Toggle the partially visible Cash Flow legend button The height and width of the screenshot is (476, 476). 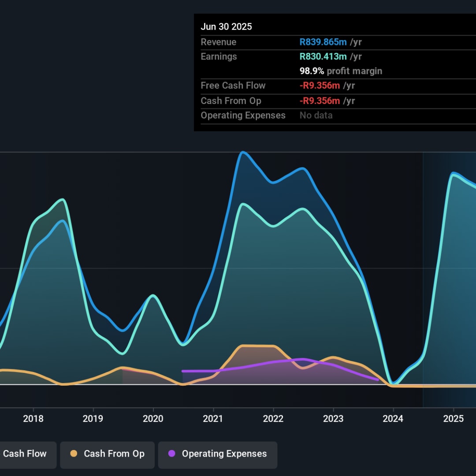(x=28, y=455)
